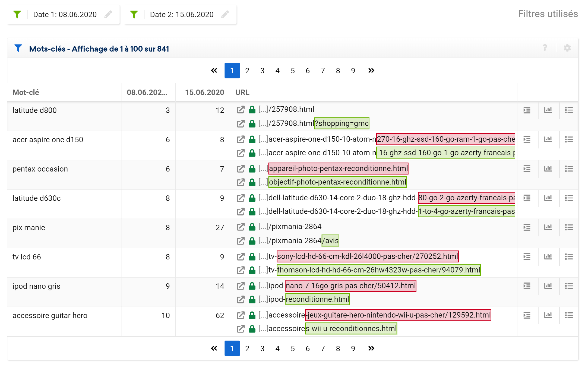Go to page 7 in bottom pagination
Screen dimensions: 588x368
[323, 348]
